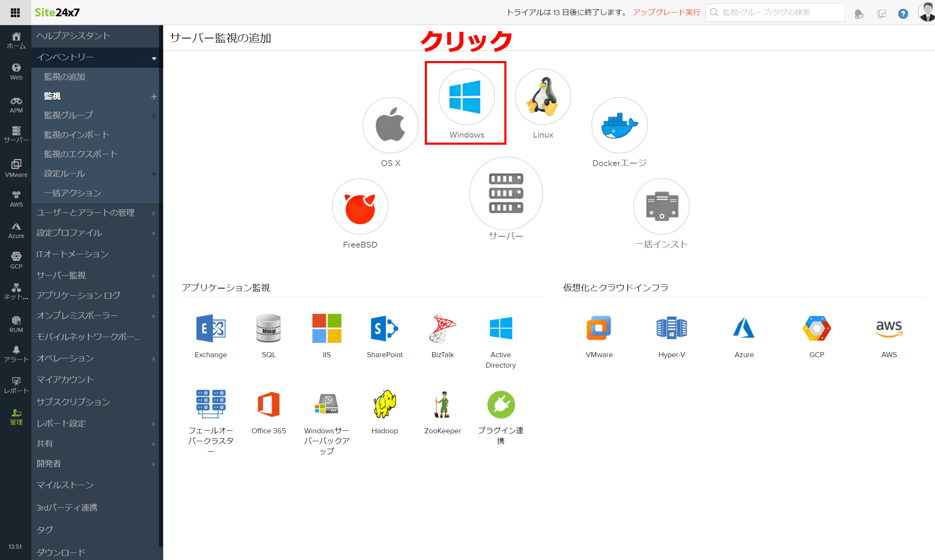
Task: Expand the アプリケーション ログ submenu
Action: [154, 296]
